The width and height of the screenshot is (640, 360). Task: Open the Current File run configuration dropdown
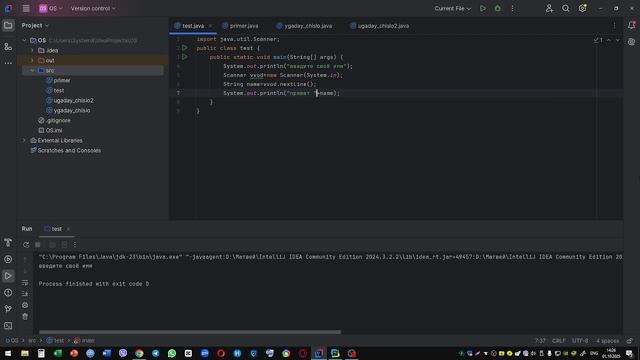(x=452, y=8)
